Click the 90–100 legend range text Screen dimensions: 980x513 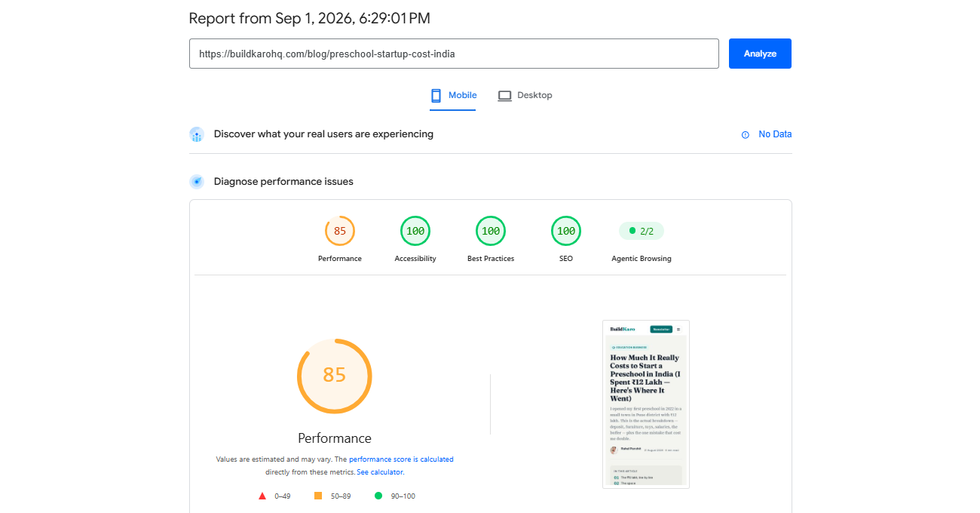click(x=403, y=496)
